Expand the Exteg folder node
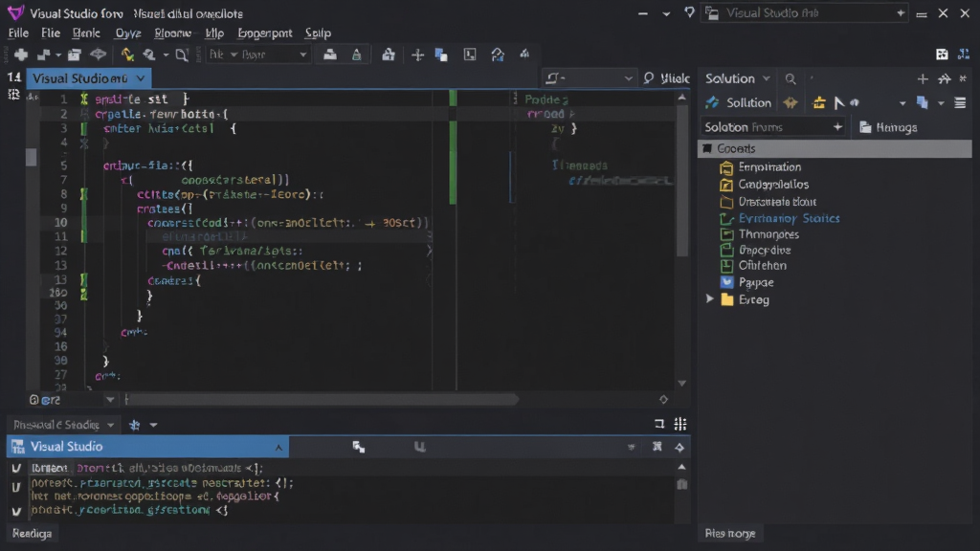The image size is (980, 551). [x=710, y=299]
